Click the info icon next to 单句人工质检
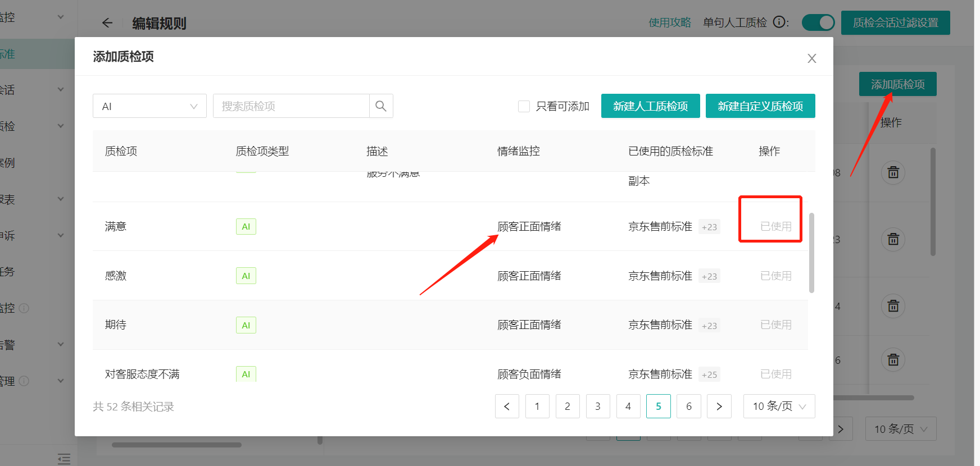The height and width of the screenshot is (466, 980). [x=779, y=22]
